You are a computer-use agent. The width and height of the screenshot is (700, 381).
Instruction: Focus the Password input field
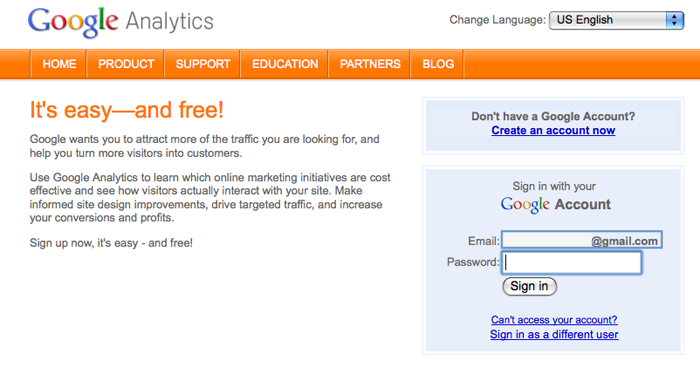(x=572, y=263)
